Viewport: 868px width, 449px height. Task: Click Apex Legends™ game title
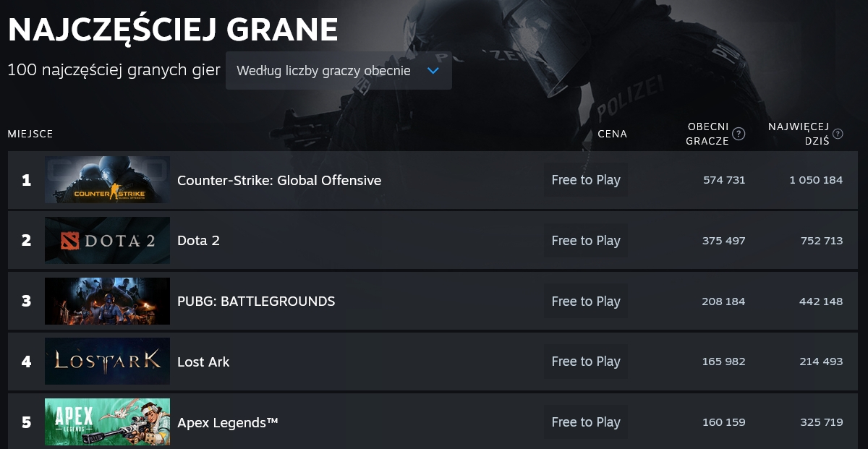pos(228,422)
